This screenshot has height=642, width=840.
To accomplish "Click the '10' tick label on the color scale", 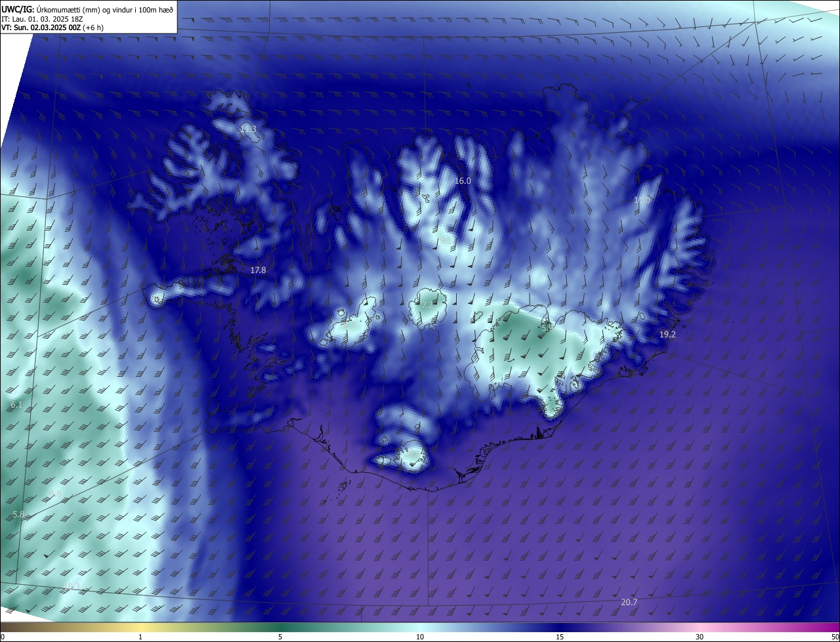I will tap(420, 637).
